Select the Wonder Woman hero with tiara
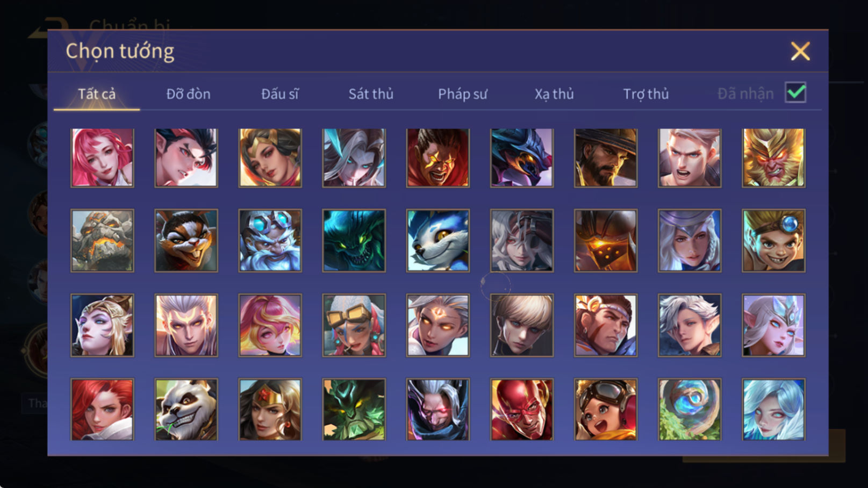 pos(270,410)
